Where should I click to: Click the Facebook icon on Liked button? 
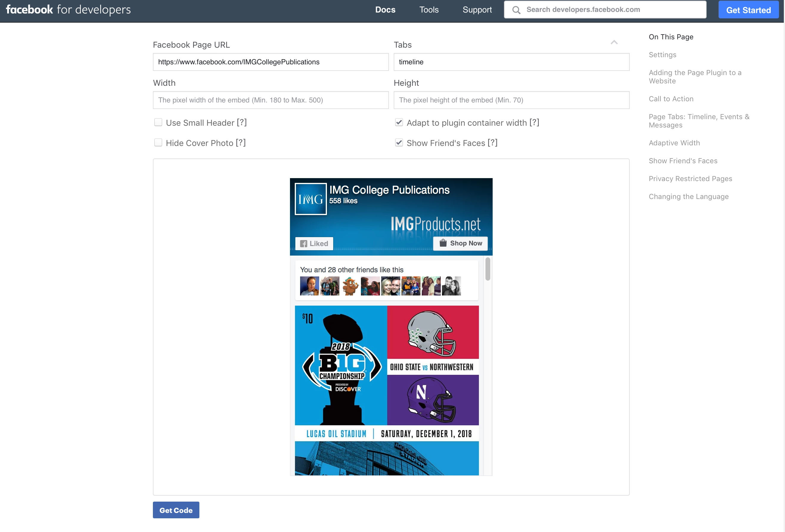click(304, 244)
